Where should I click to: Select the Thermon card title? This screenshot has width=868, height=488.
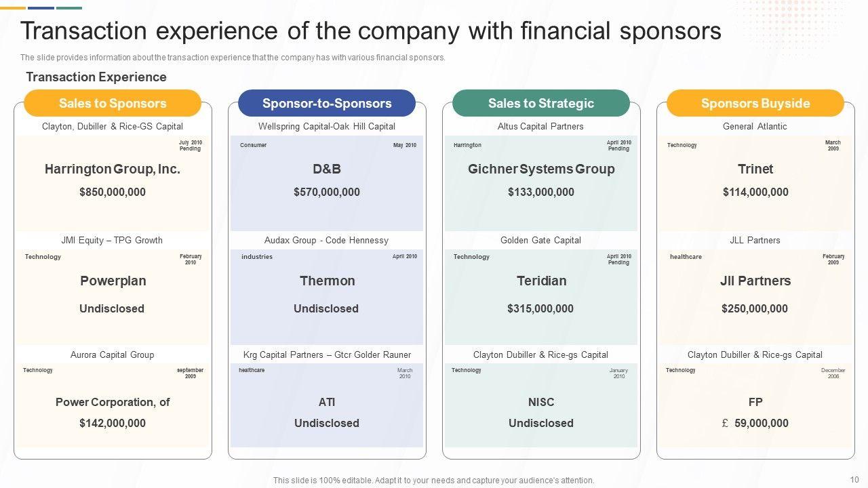(327, 281)
